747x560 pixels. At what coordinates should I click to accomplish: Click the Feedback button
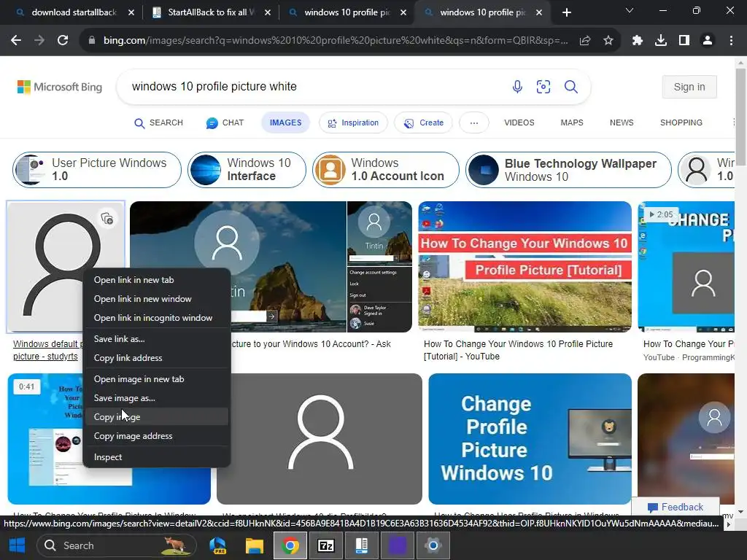pos(675,507)
